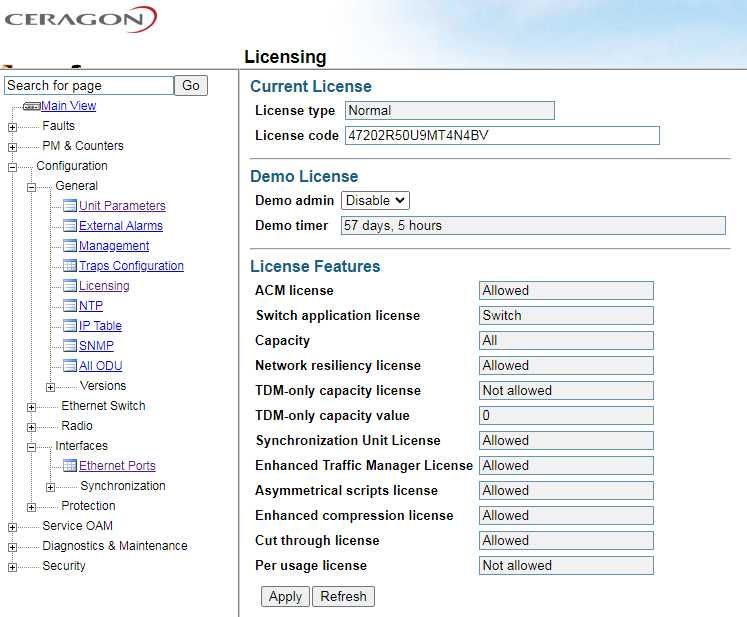Expand the Radio tree node

[x=31, y=427]
